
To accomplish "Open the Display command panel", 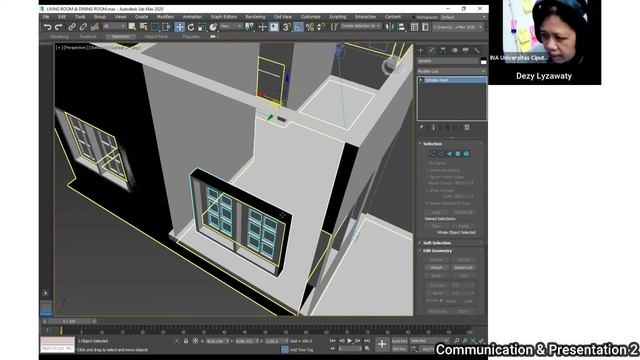I will (465, 50).
